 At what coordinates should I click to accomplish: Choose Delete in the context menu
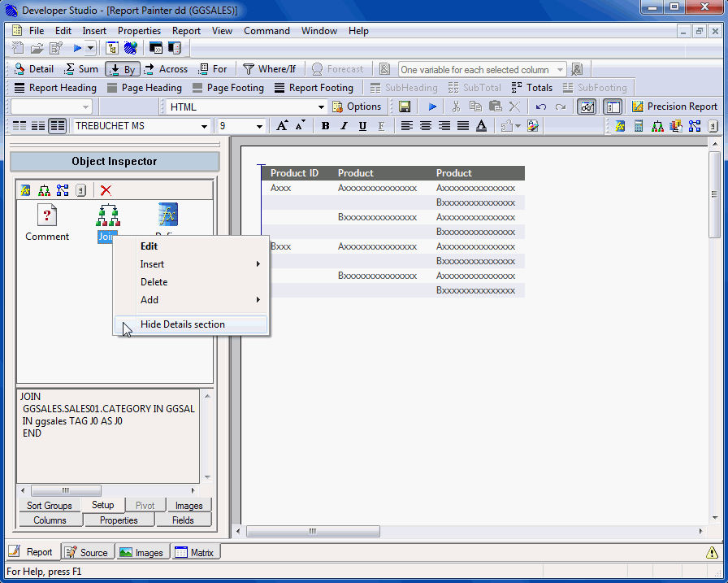point(190,282)
